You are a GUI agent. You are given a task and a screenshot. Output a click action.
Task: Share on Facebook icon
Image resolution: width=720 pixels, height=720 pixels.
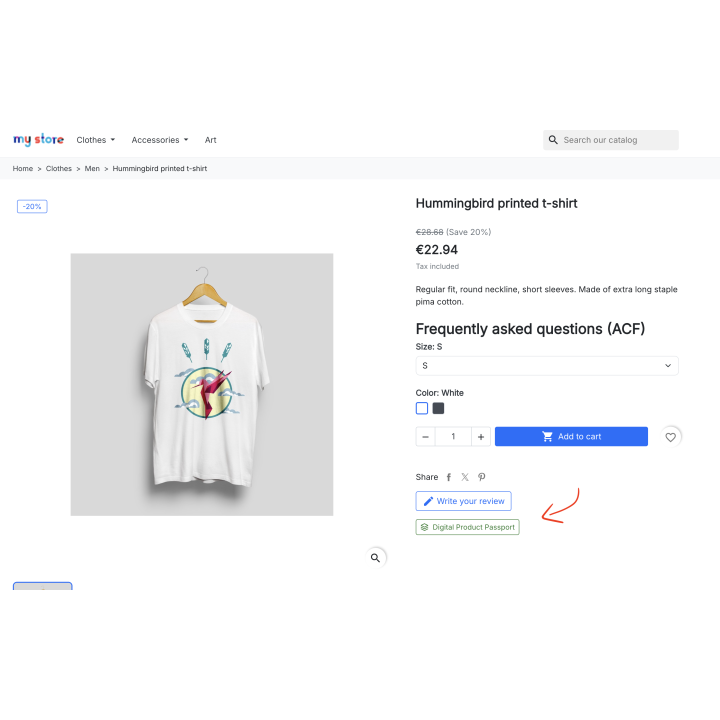pyautogui.click(x=449, y=478)
